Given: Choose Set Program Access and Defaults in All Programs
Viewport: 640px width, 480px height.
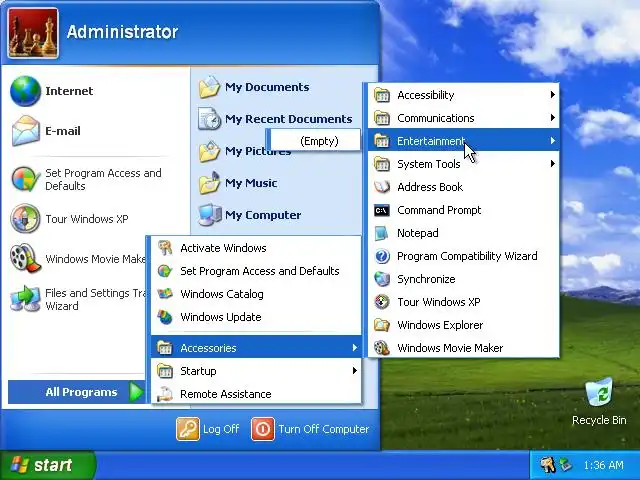Looking at the screenshot, I should [x=256, y=271].
